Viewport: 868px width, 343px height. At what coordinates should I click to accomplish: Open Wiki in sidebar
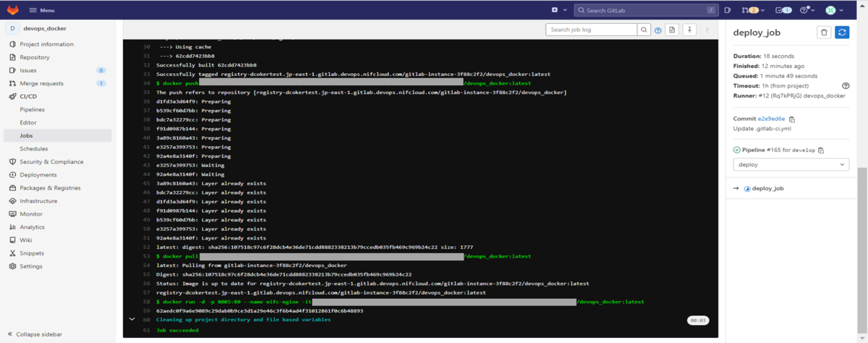point(58,240)
